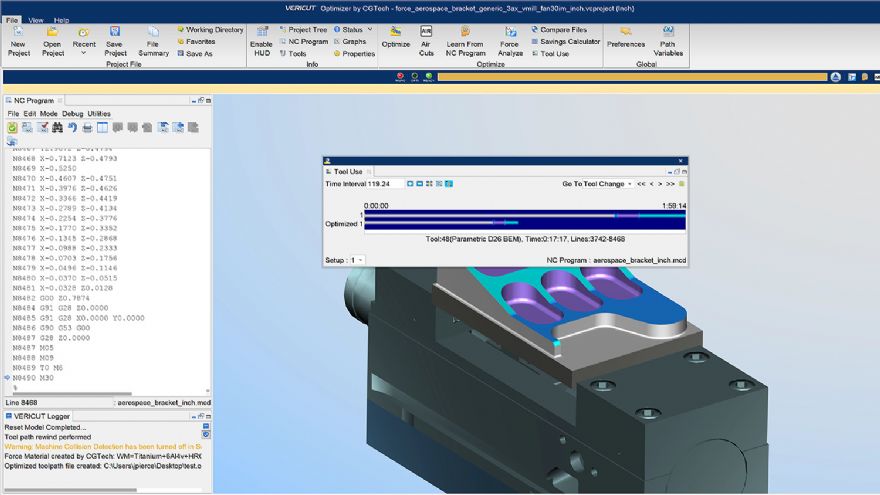The image size is (880, 495).
Task: Open NC Program panel Mode menu
Action: pos(49,114)
